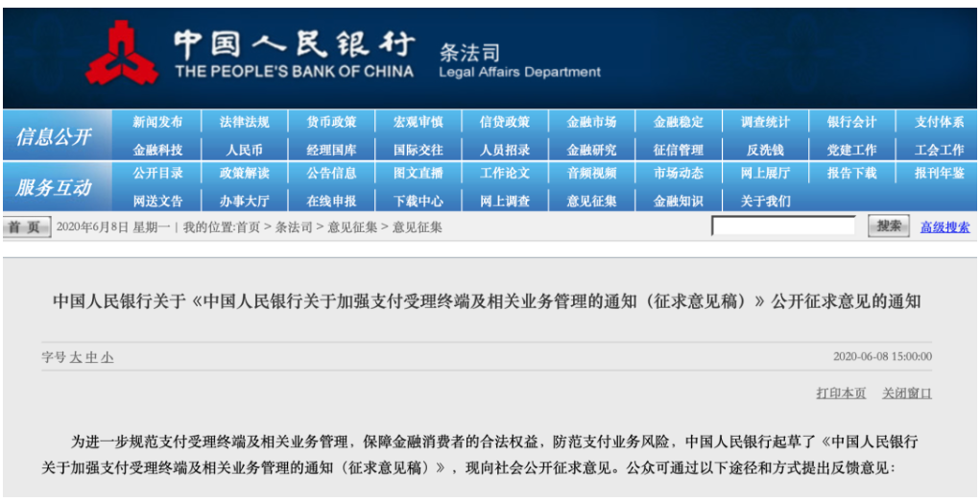The width and height of the screenshot is (980, 501).
Task: Open 工会工作 navigation item
Action: 940,151
